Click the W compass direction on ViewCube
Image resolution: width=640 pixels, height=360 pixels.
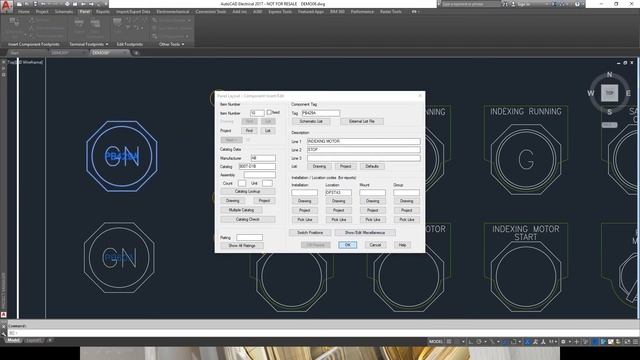[x=591, y=93]
